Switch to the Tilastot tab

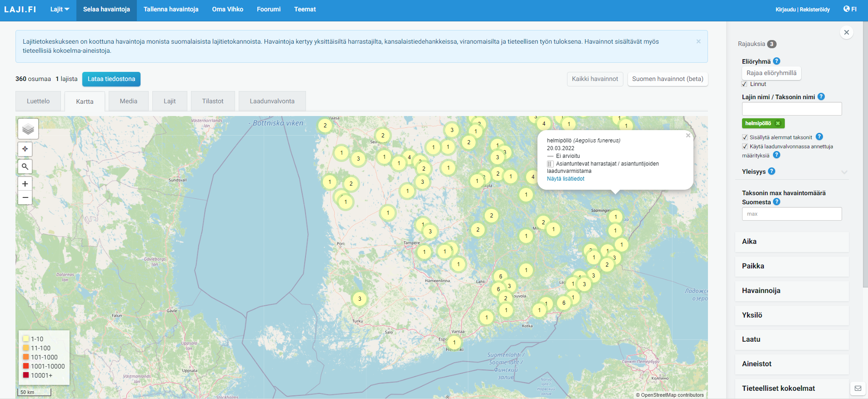tap(213, 101)
